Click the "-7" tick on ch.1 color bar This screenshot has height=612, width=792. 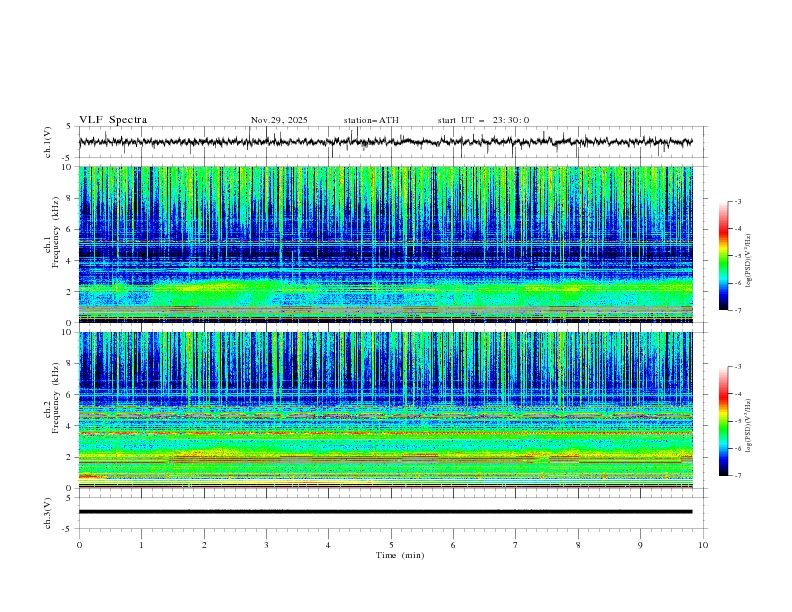(x=737, y=310)
